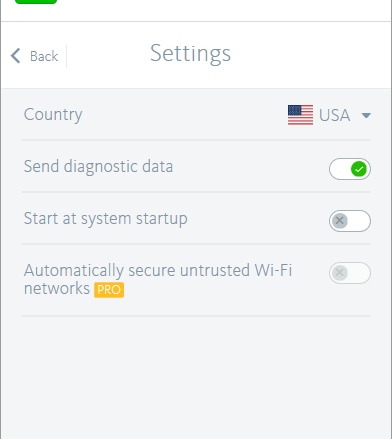Disable the Send diagnostic data switch
Image resolution: width=392 pixels, height=439 pixels.
[350, 169]
